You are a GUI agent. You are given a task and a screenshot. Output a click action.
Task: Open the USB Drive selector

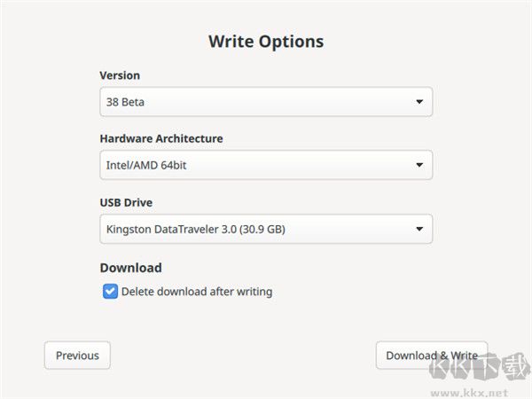click(266, 230)
